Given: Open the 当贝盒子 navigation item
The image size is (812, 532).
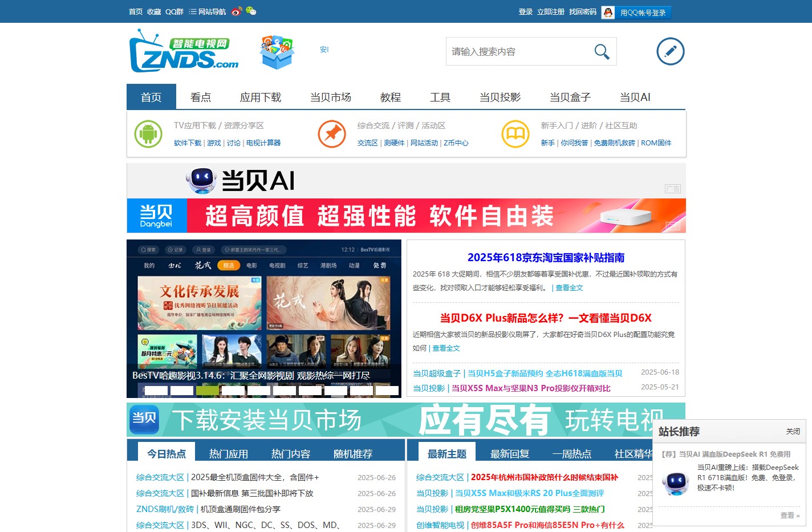Looking at the screenshot, I should point(570,97).
